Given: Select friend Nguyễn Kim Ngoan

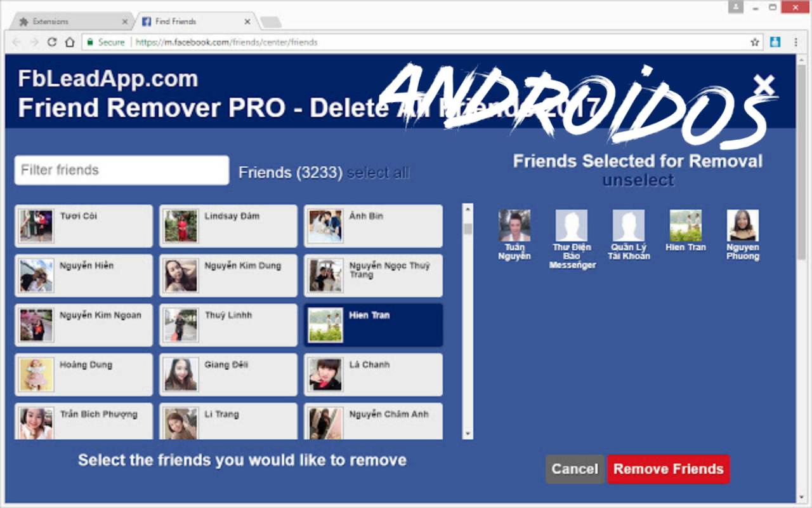Looking at the screenshot, I should pyautogui.click(x=84, y=325).
